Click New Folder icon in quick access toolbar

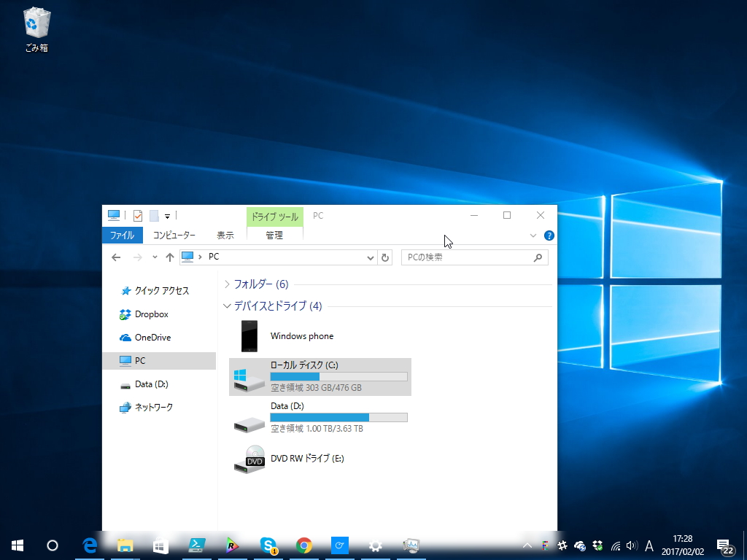154,216
